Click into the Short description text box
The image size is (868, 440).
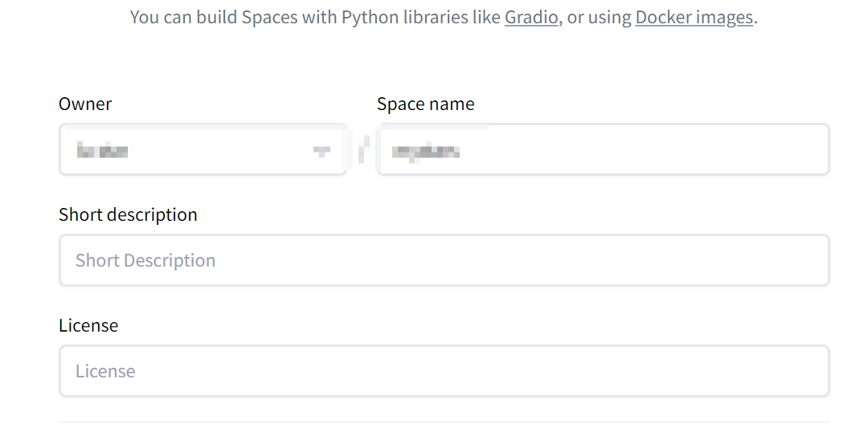tap(444, 260)
